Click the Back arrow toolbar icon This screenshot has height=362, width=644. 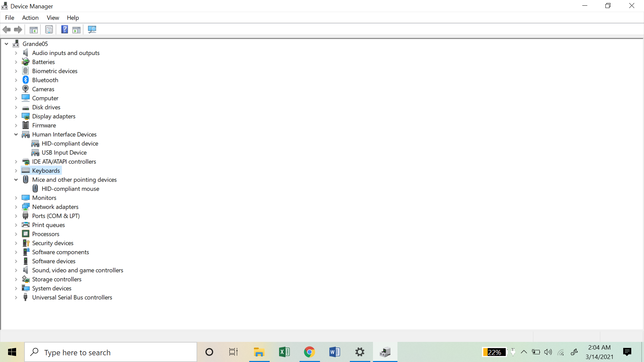7,29
